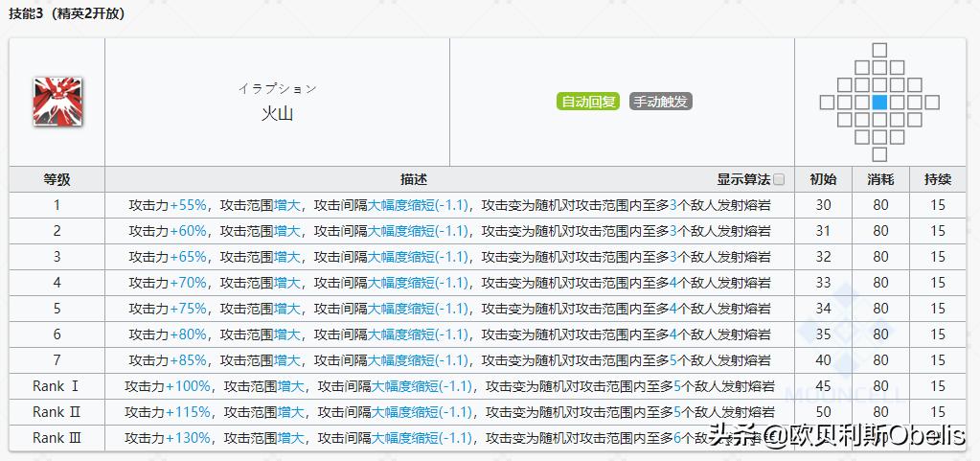
Task: Click level number 7 in 等级 column
Action: (57, 360)
